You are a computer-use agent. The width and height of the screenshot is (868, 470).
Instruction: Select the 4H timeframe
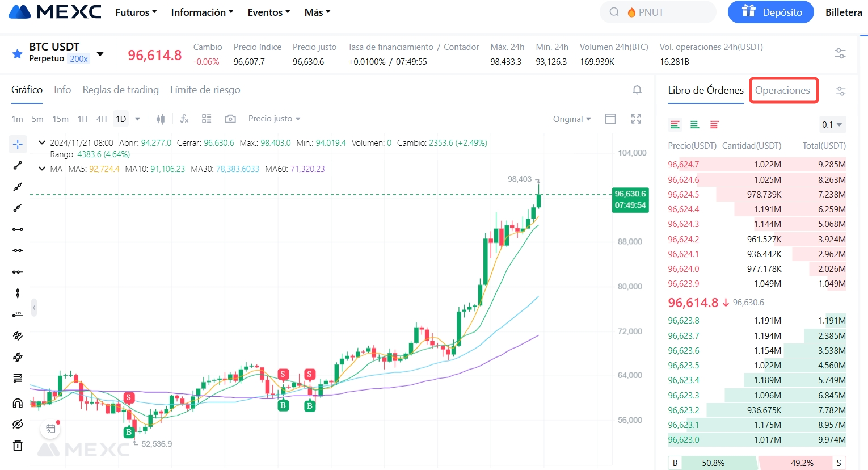click(102, 119)
